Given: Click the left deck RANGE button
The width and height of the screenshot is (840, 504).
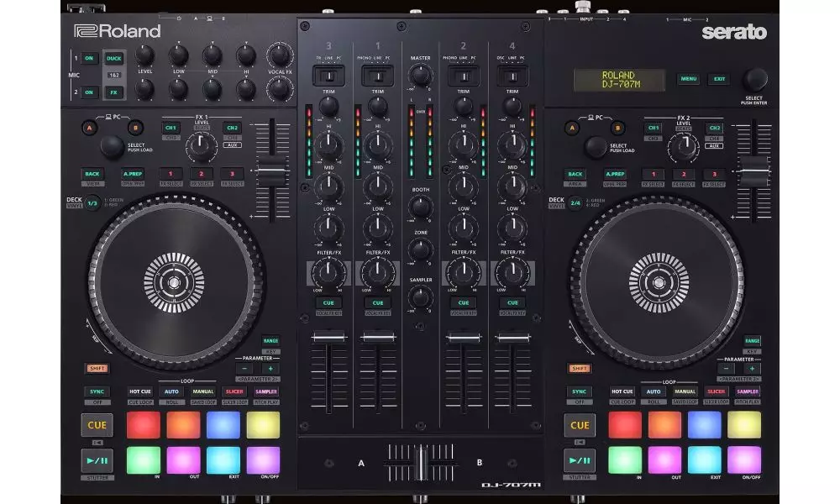Looking at the screenshot, I should pos(270,341).
